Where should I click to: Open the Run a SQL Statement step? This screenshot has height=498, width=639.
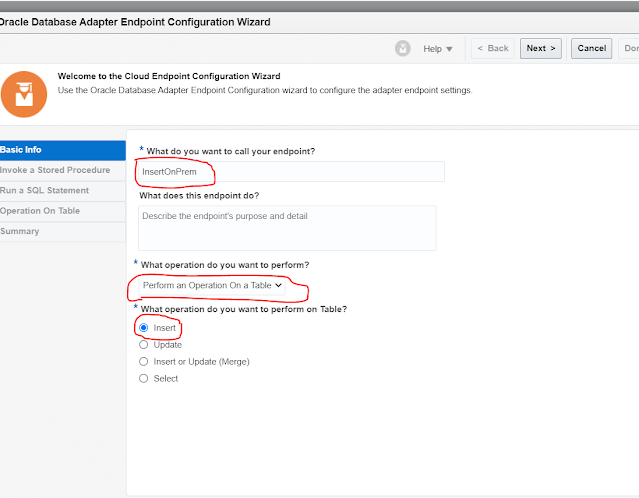point(62,191)
